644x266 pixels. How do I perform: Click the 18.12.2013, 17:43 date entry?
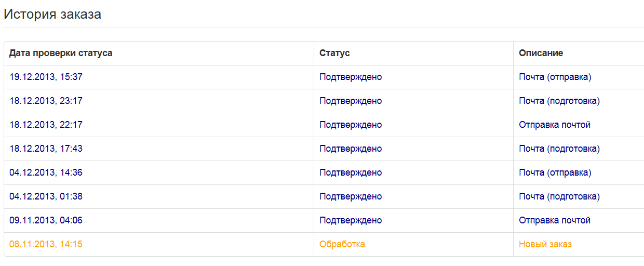click(46, 149)
